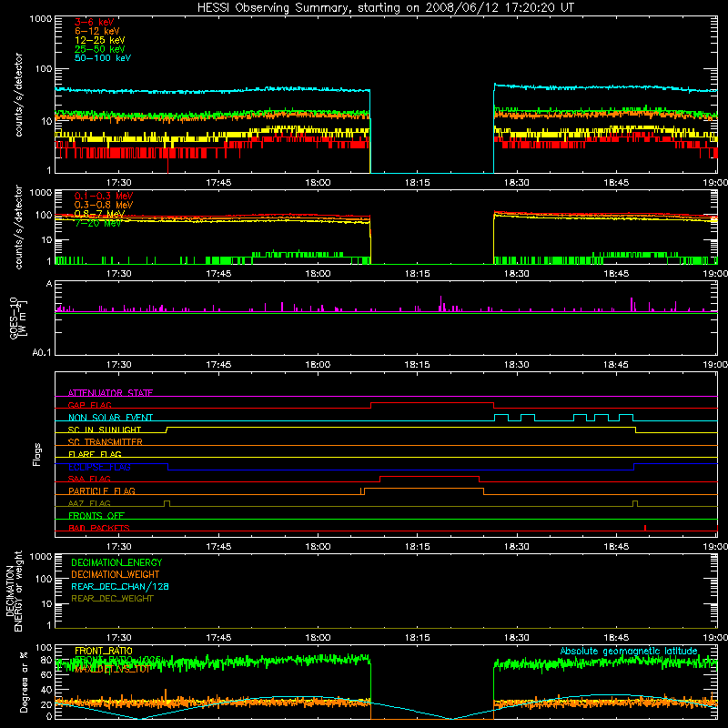Pick the BAD_PACKETS flag label
728x728 pixels.
click(x=99, y=528)
